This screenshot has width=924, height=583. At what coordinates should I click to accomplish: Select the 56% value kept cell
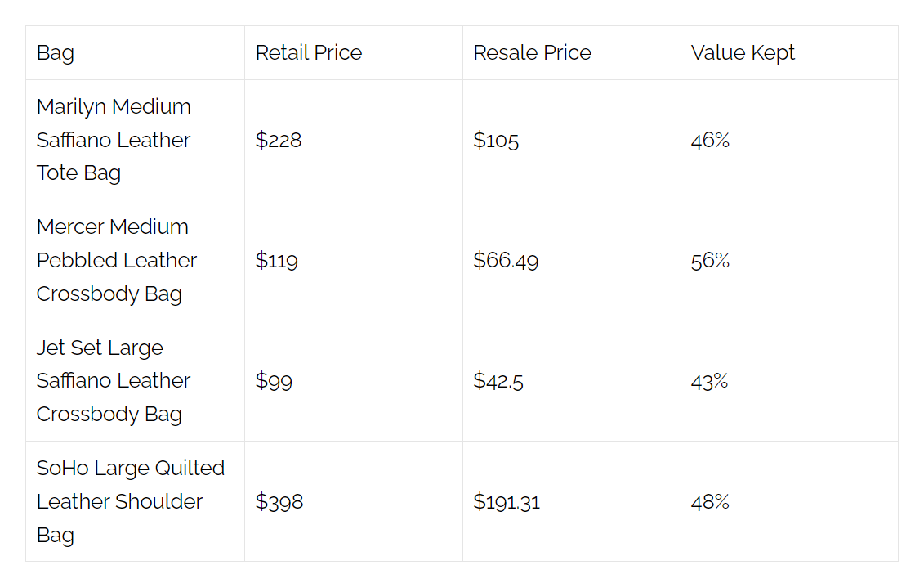click(x=710, y=261)
